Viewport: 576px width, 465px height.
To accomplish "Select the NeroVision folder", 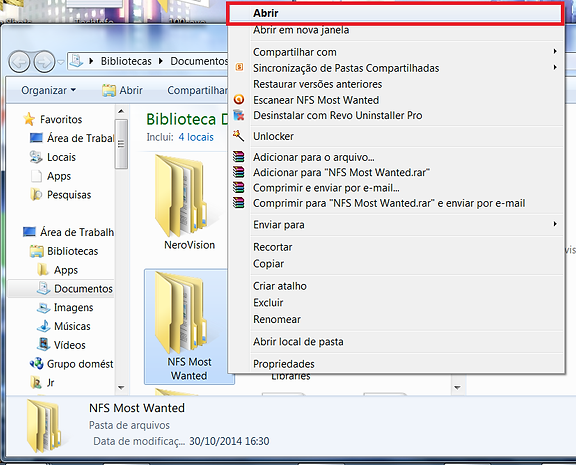I will (189, 203).
